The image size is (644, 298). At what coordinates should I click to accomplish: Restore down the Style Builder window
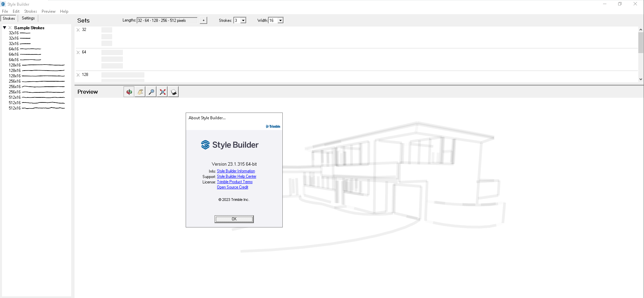pos(620,4)
